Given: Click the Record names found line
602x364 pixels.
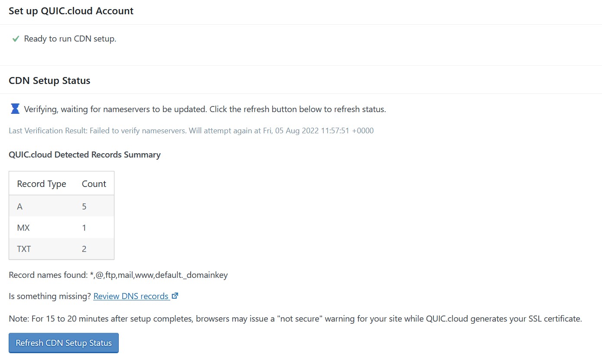Looking at the screenshot, I should tap(118, 275).
